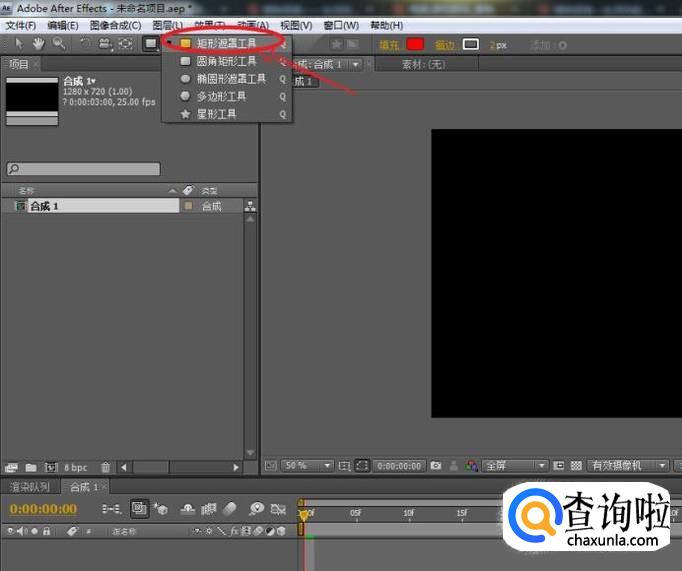Click the viewer 0:00:00:00 current time button

(x=399, y=466)
